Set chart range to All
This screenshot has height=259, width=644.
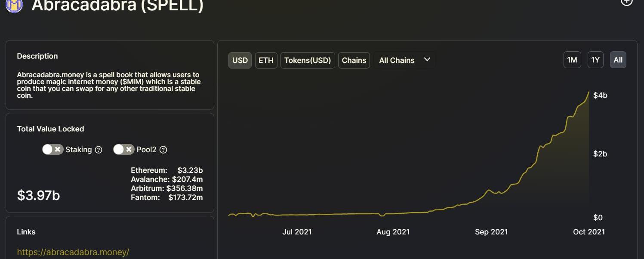pyautogui.click(x=618, y=60)
